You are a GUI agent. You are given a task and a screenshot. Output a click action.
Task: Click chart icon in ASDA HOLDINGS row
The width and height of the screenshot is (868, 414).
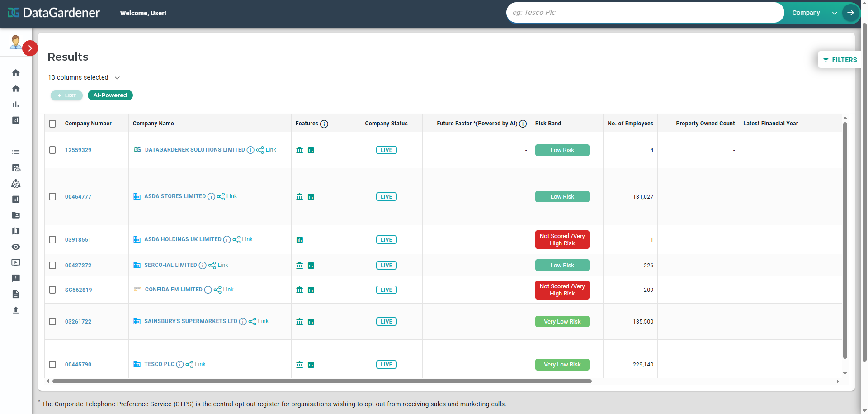click(299, 240)
